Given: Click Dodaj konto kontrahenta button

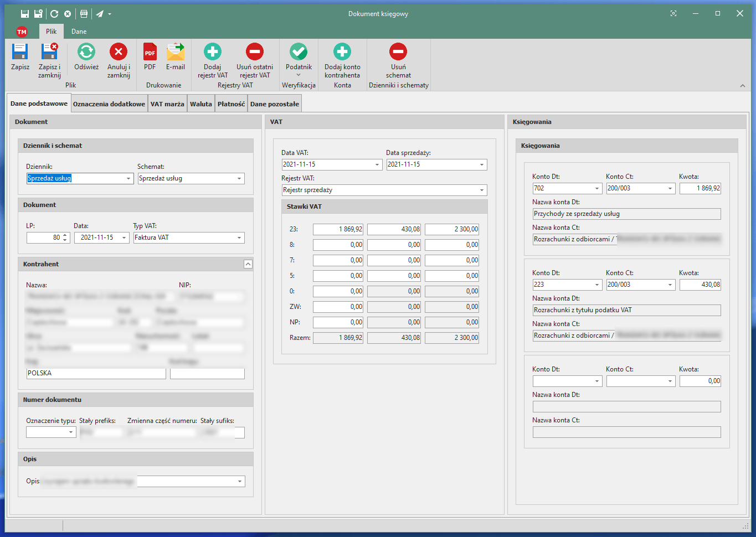Looking at the screenshot, I should [342, 53].
